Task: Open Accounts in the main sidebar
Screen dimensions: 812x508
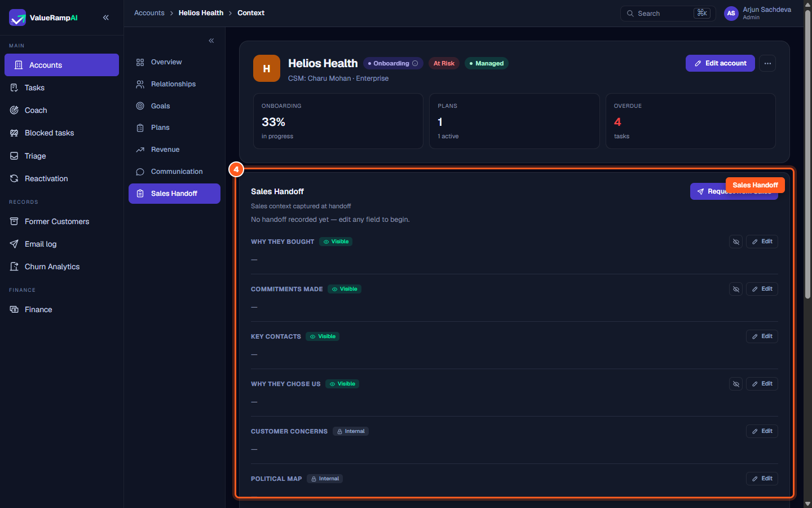Action: (61, 65)
